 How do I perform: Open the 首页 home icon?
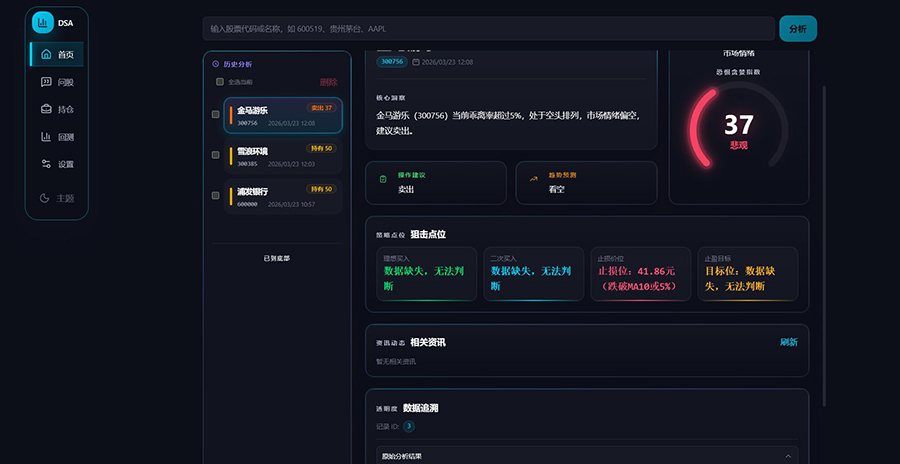coord(46,55)
